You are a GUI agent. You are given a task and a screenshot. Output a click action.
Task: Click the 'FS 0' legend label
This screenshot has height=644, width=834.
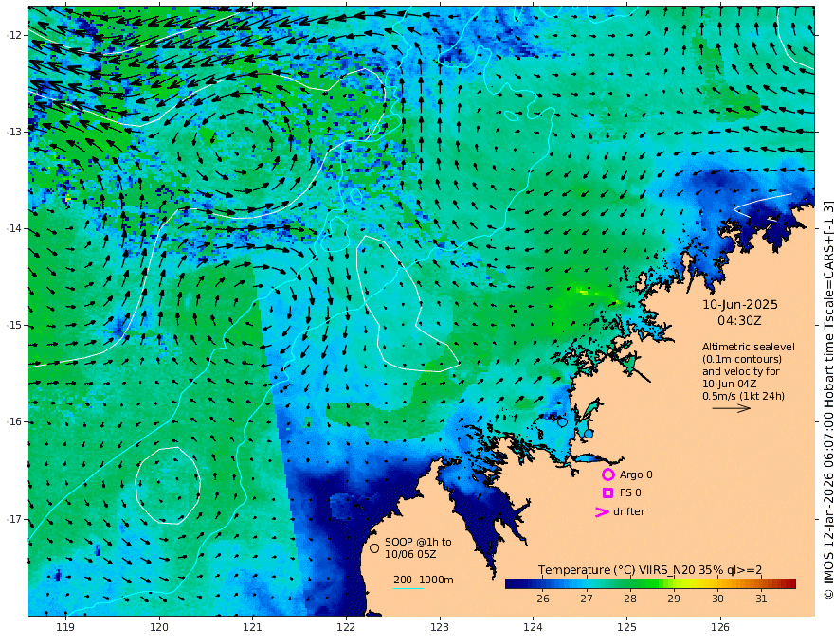630,493
